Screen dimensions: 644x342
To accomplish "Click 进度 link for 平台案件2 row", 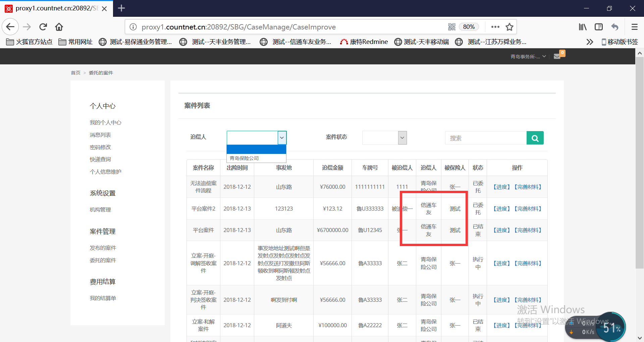I will 501,209.
